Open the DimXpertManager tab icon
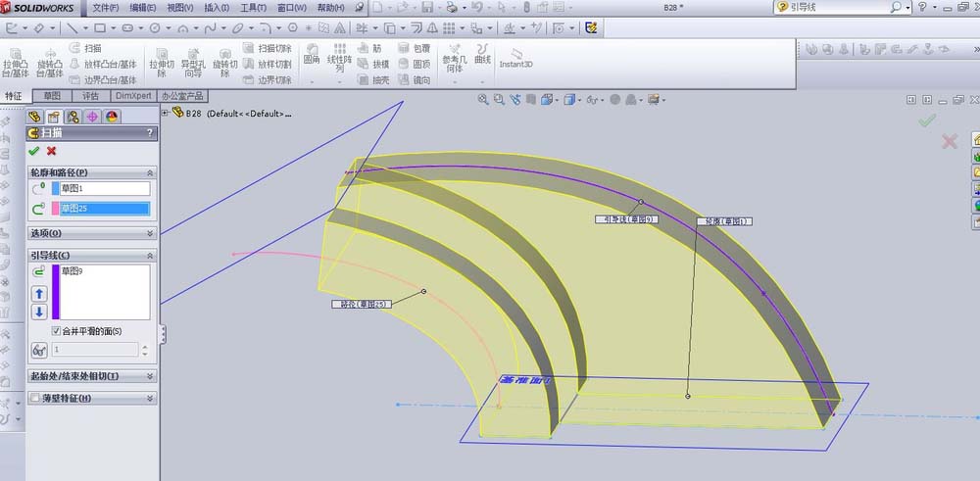 (92, 117)
